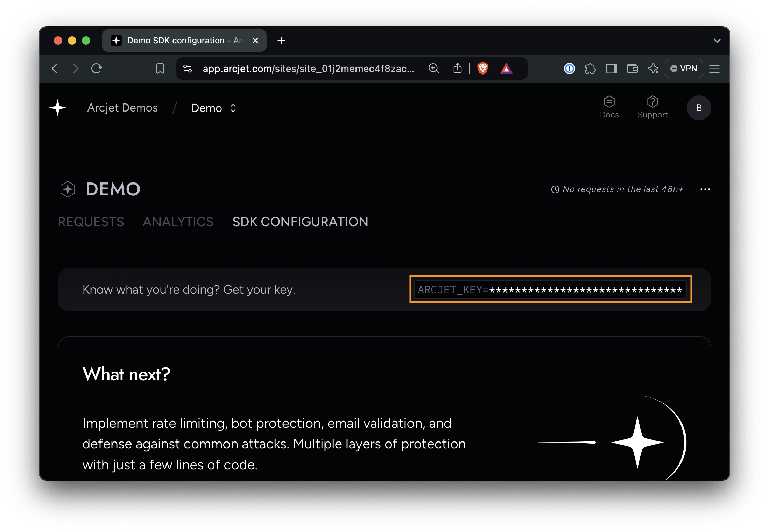Click the profile avatar labeled B
The image size is (769, 532).
click(698, 108)
